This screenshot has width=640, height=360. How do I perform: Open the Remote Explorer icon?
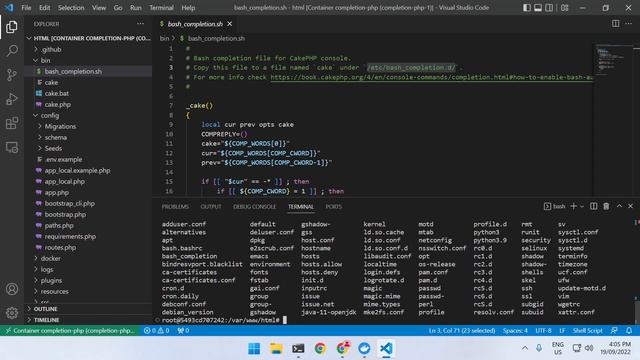12,147
